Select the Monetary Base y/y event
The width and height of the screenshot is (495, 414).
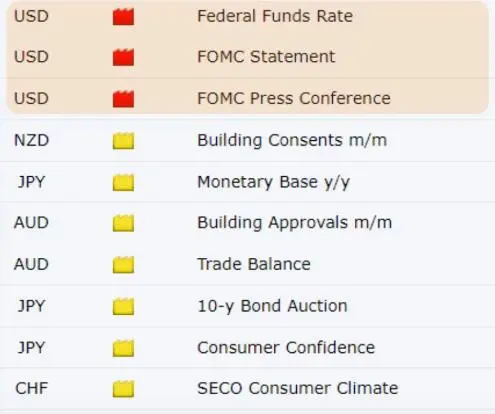tap(273, 182)
